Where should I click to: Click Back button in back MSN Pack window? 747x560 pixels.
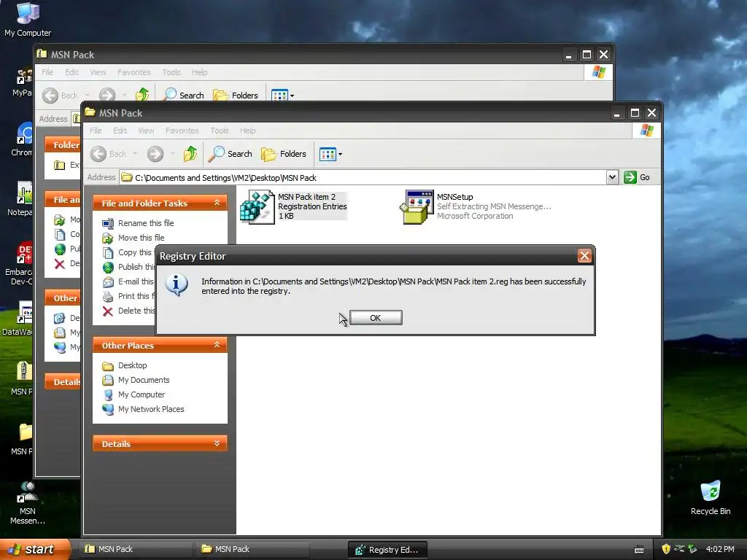[61, 96]
